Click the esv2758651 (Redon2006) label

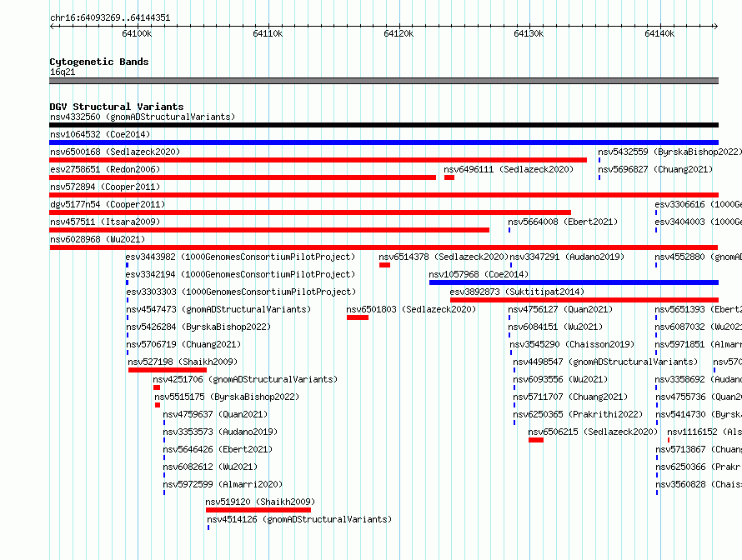[105, 169]
